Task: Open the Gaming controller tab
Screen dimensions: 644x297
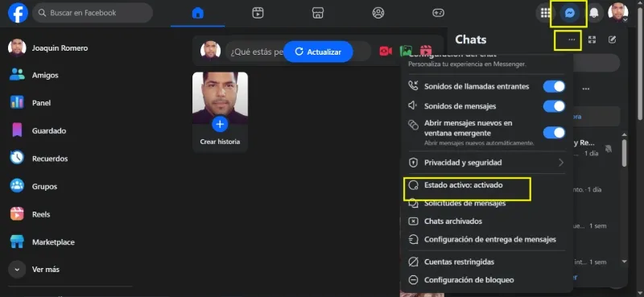Action: 438,13
